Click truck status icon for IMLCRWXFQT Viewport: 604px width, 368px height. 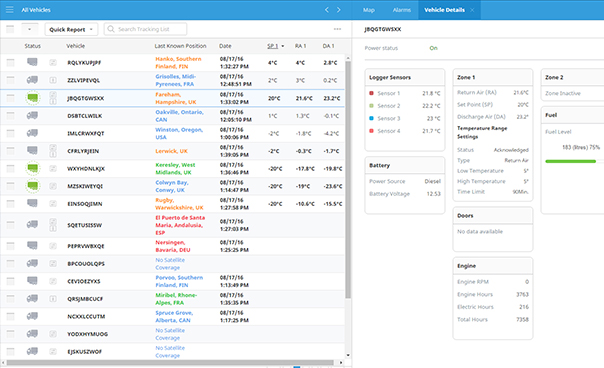pos(32,133)
